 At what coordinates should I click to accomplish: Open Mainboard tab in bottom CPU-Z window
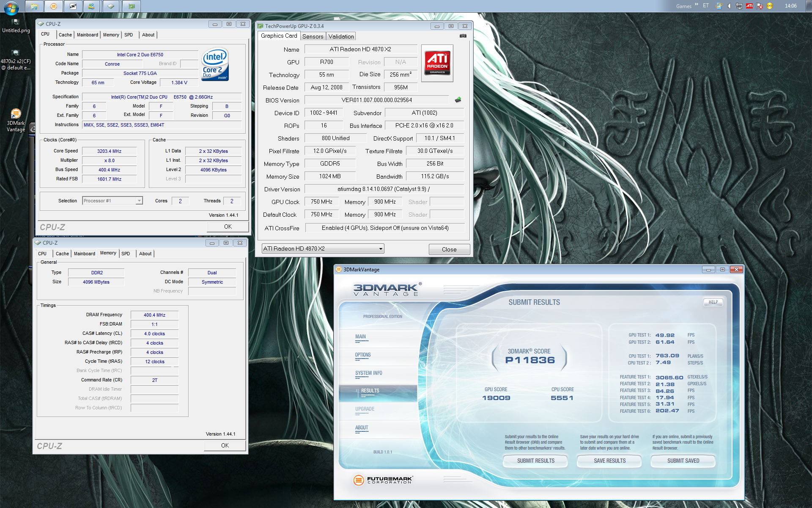(85, 254)
